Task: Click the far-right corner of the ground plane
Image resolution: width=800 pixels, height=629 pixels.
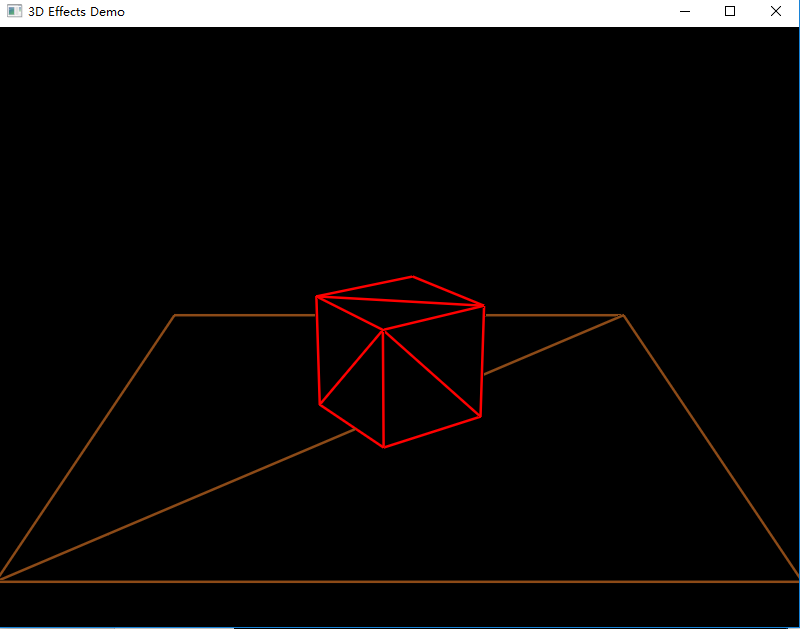Action: (623, 315)
